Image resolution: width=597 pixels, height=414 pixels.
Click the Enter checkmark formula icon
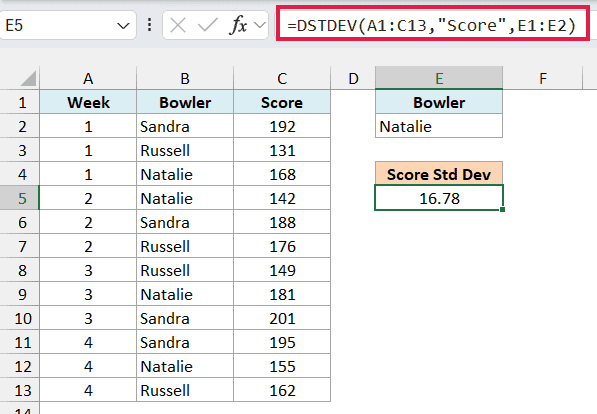pyautogui.click(x=208, y=26)
